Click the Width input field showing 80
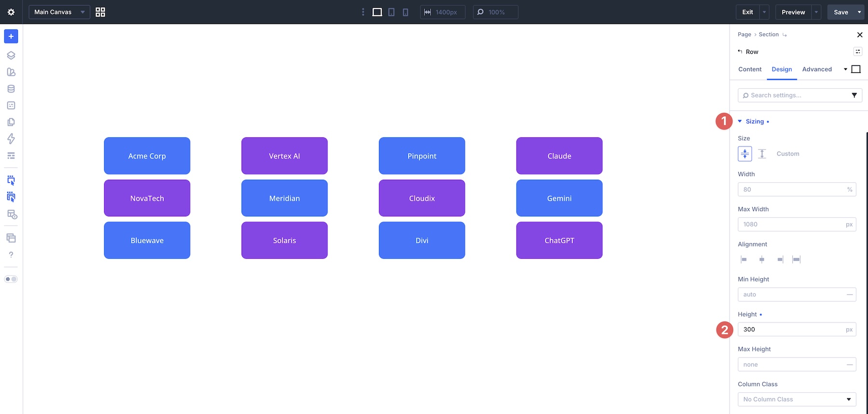Screen dimensions: 868x414 [x=797, y=189]
